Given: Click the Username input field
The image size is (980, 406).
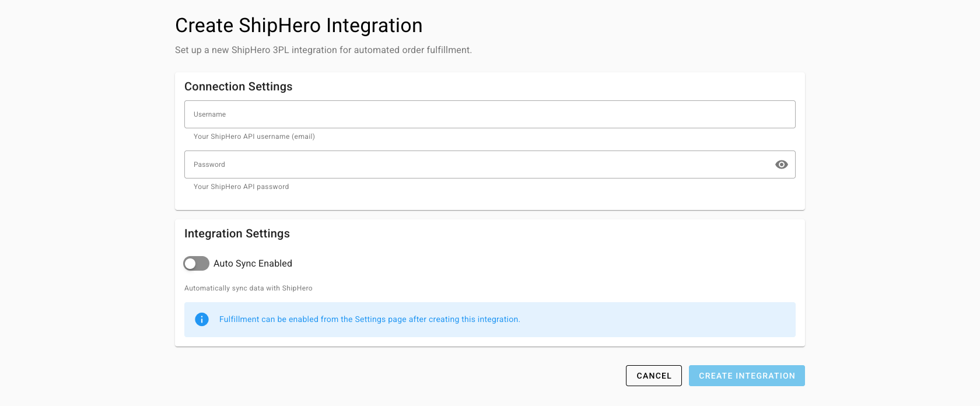Looking at the screenshot, I should tap(489, 114).
